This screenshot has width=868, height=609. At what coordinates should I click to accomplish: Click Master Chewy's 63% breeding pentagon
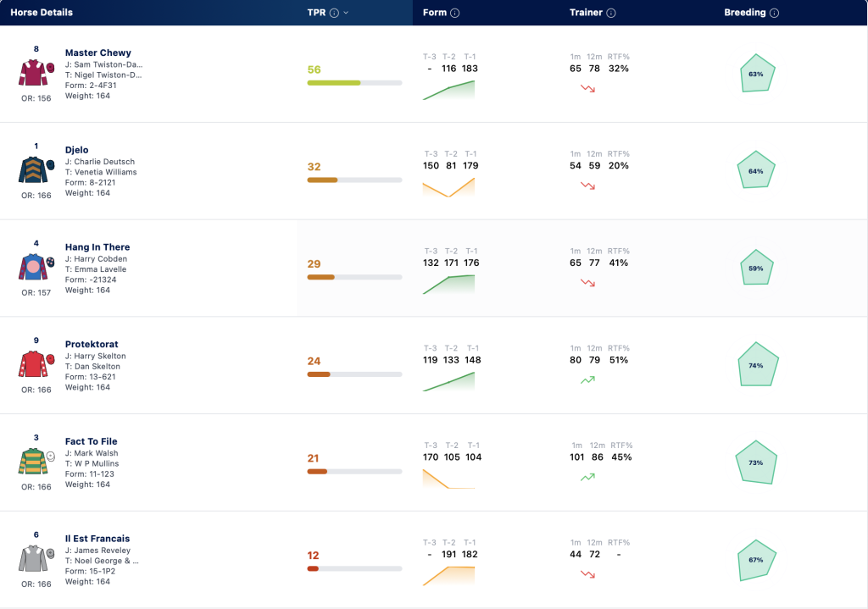(x=757, y=73)
